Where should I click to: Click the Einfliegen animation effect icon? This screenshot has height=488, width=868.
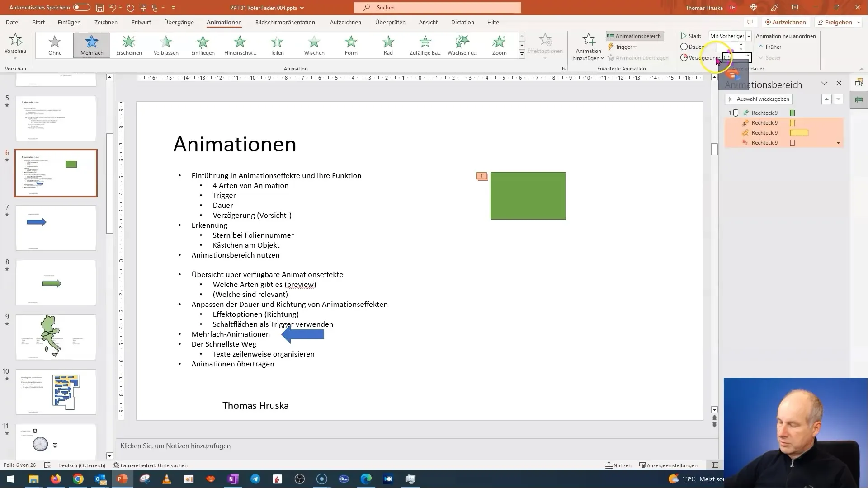(x=203, y=44)
